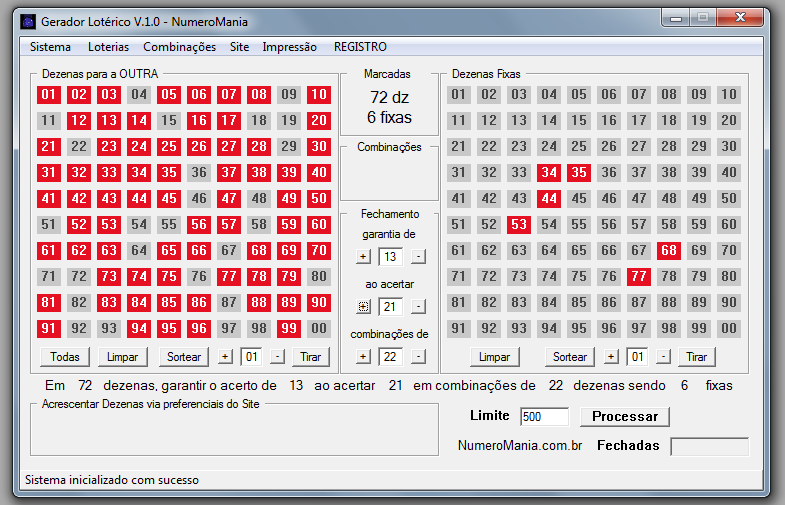Click minus stepper beside Tirar in OUTRA panel

coord(277,357)
